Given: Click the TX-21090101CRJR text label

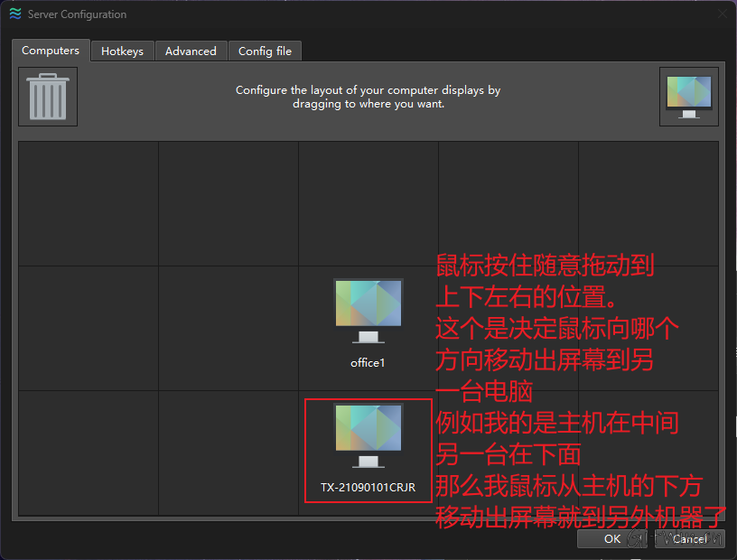Looking at the screenshot, I should [368, 488].
